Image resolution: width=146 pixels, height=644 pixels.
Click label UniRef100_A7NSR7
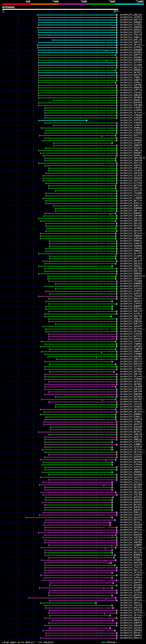point(131,108)
